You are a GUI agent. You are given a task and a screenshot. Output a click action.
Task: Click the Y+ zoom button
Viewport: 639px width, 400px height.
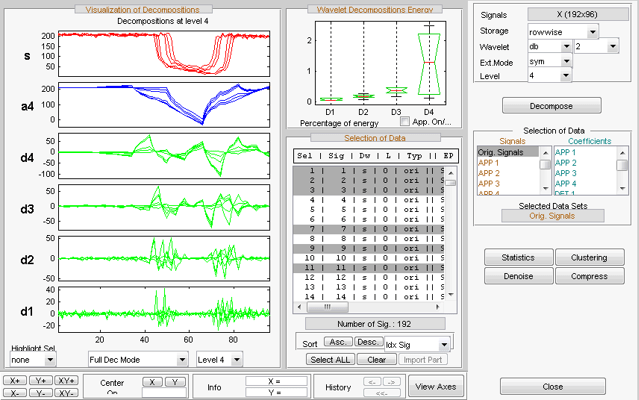(40, 380)
